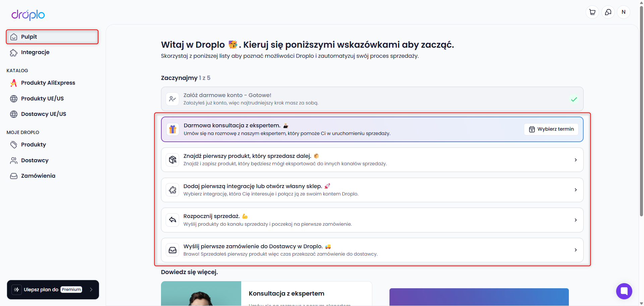Click the calendar icon in Wybierz termin
This screenshot has width=644, height=306.
point(532,129)
